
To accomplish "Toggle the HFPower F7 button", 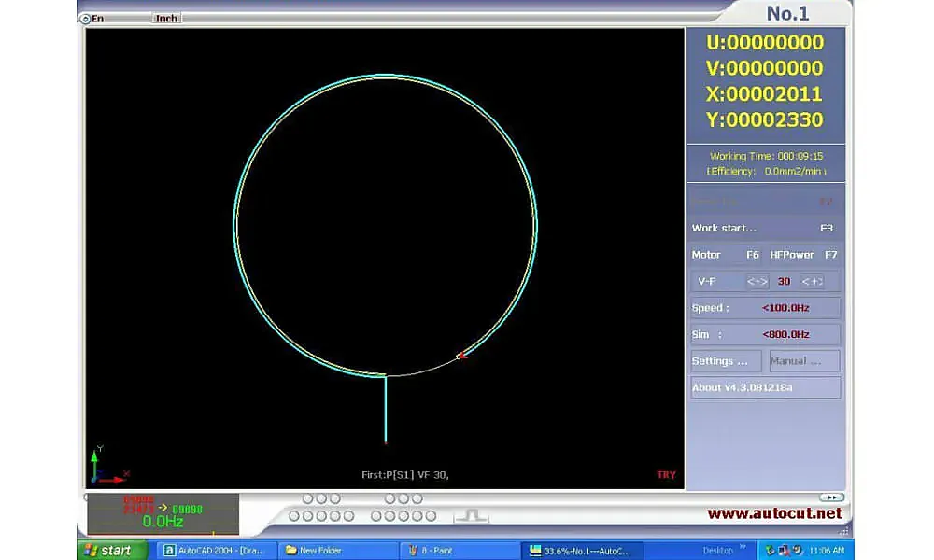I will pos(803,255).
